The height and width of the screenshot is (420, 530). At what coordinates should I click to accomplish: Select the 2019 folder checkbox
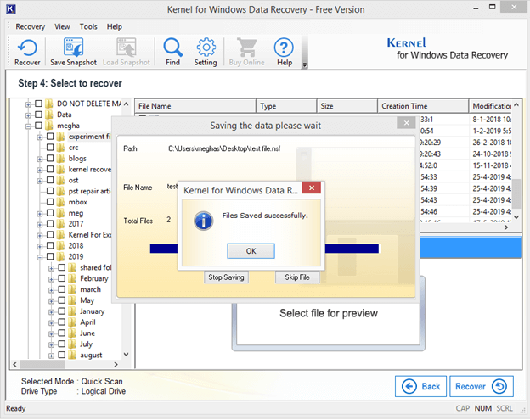(x=50, y=256)
